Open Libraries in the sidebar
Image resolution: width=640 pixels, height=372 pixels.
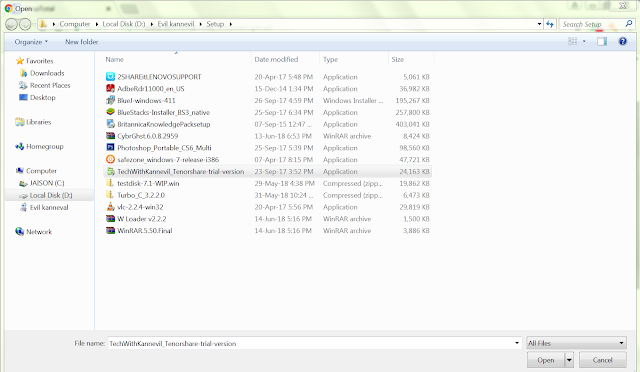(38, 122)
